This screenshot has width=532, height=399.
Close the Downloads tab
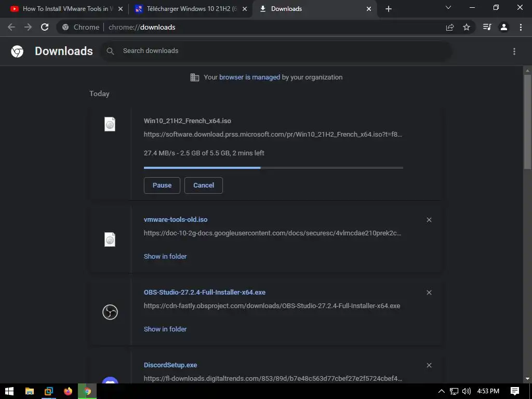[369, 9]
